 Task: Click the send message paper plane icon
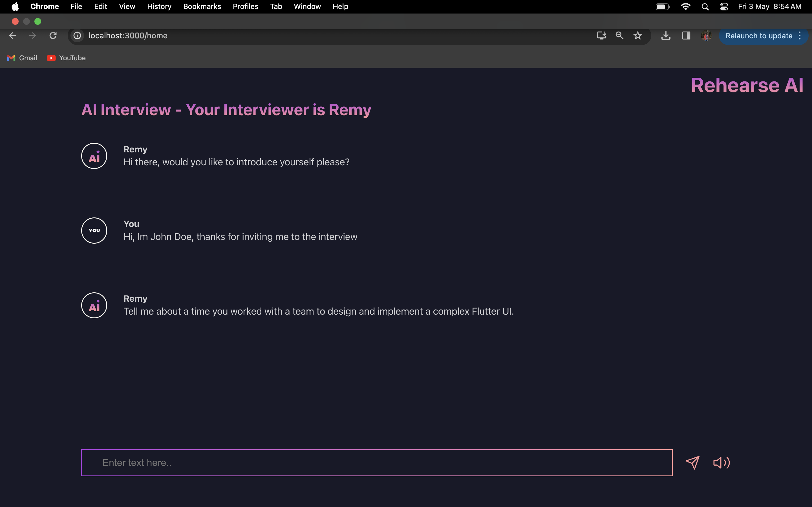[692, 462]
